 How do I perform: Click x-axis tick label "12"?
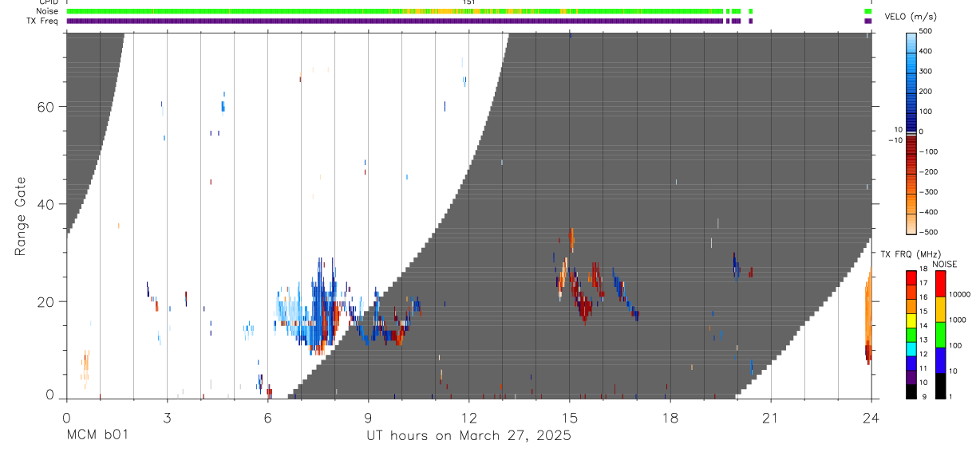tap(468, 418)
